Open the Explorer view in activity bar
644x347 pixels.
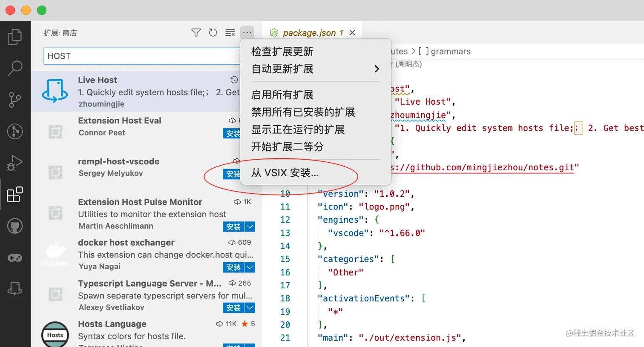tap(15, 37)
